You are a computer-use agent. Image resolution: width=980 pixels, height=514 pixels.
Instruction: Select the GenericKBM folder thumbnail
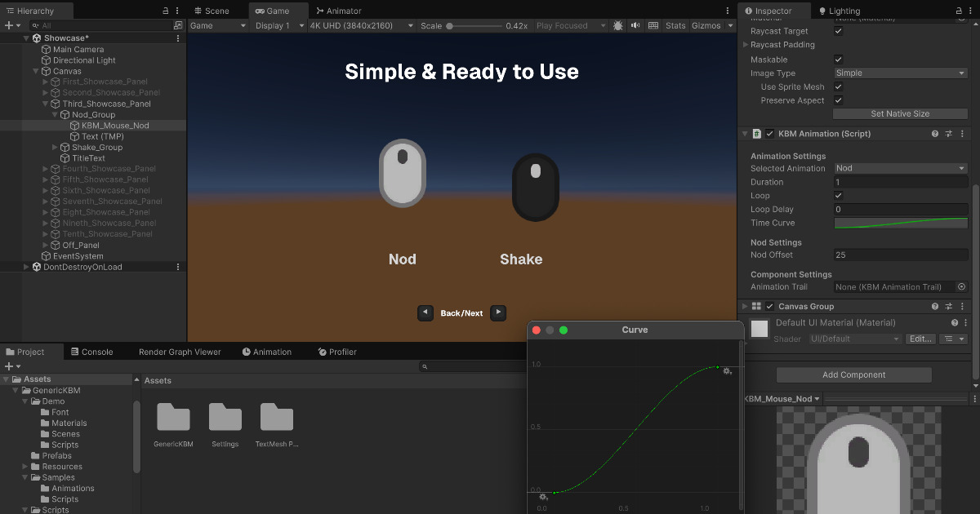pos(171,418)
